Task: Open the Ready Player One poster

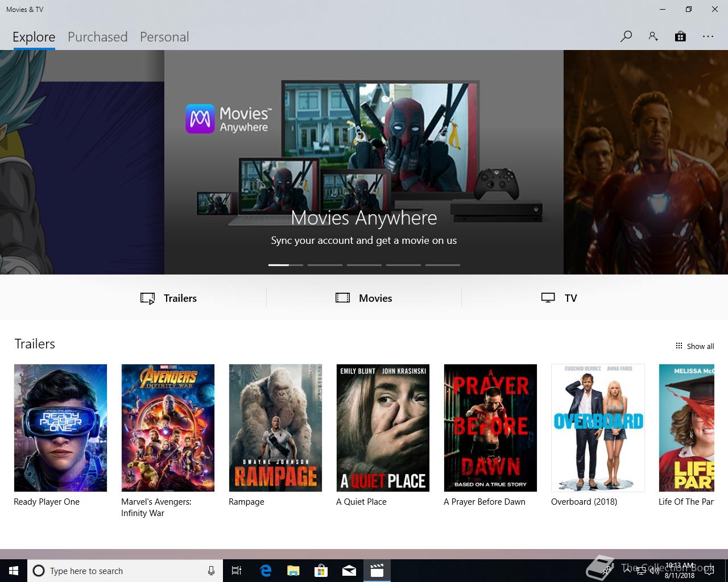Action: tap(60, 428)
